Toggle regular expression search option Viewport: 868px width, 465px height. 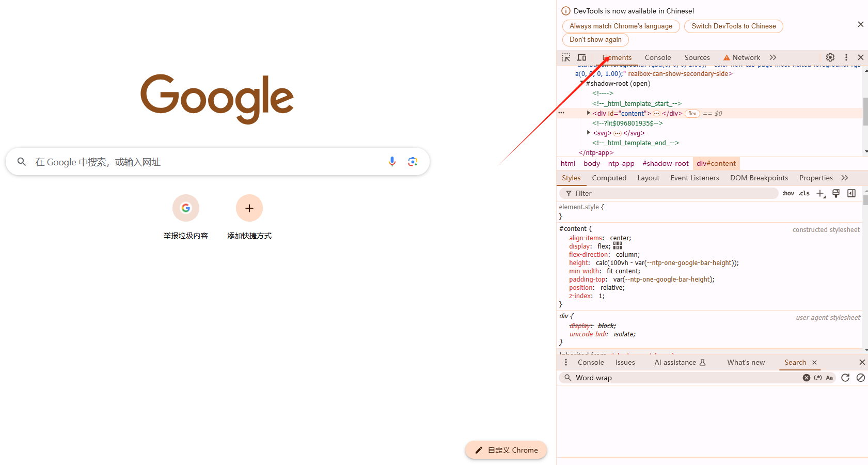pos(818,378)
